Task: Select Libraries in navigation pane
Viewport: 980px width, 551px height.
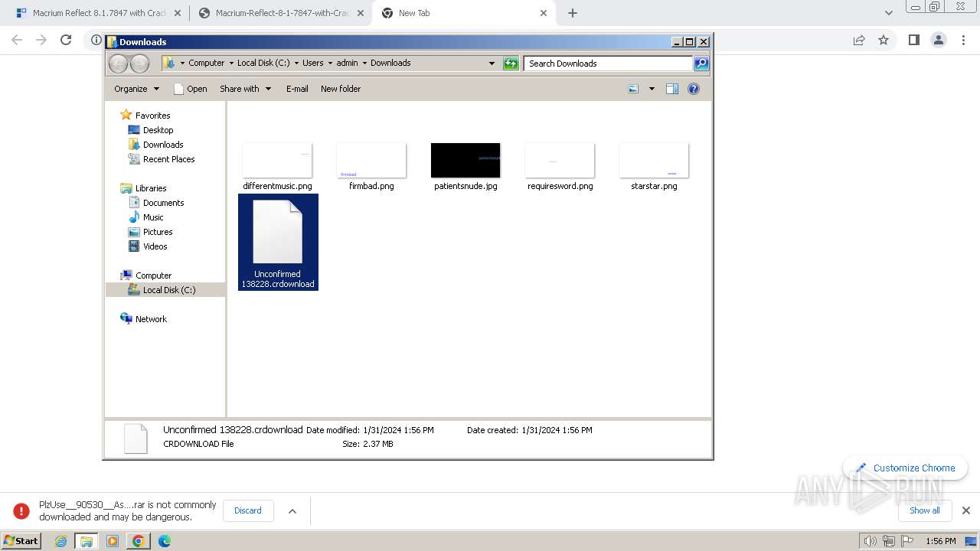Action: click(143, 188)
